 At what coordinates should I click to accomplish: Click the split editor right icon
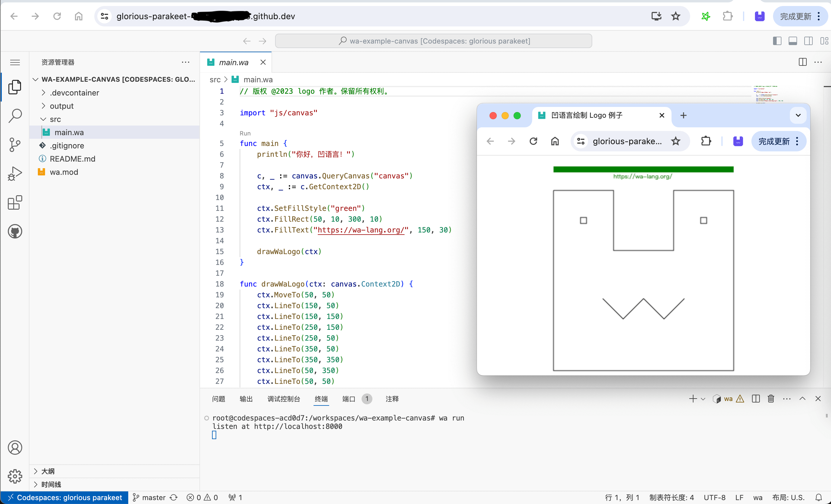click(803, 62)
